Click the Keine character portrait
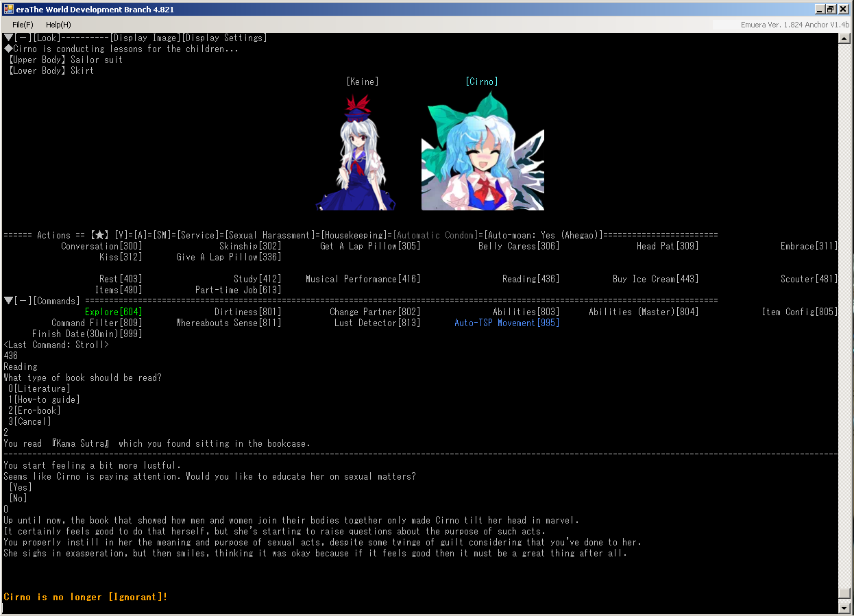 (356, 152)
